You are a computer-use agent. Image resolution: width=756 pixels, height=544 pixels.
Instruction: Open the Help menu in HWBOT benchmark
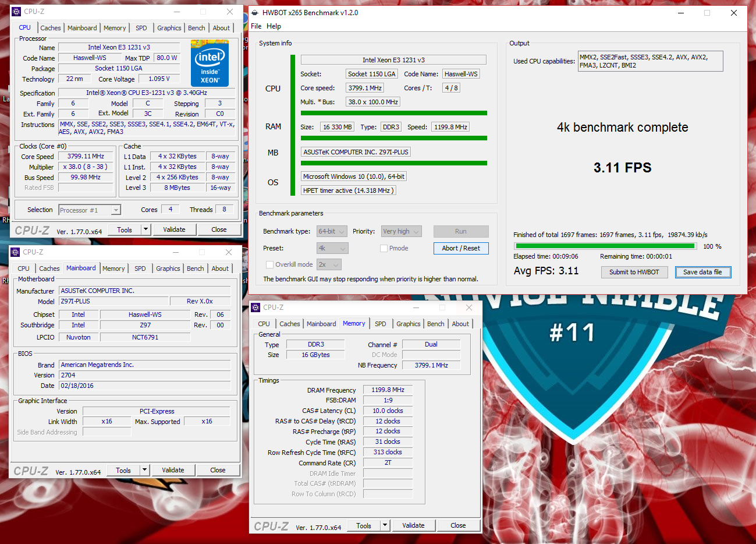pos(274,26)
